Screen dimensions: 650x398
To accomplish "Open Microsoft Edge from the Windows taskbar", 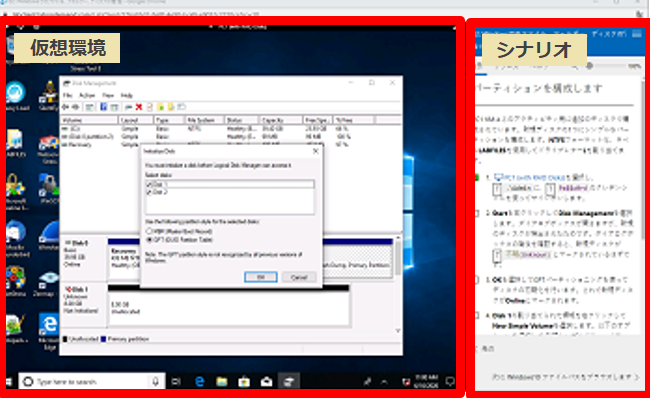I will click(200, 381).
